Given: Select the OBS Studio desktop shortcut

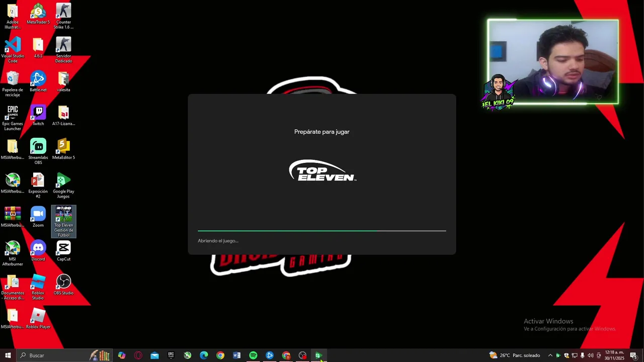Looking at the screenshot, I should tap(63, 285).
